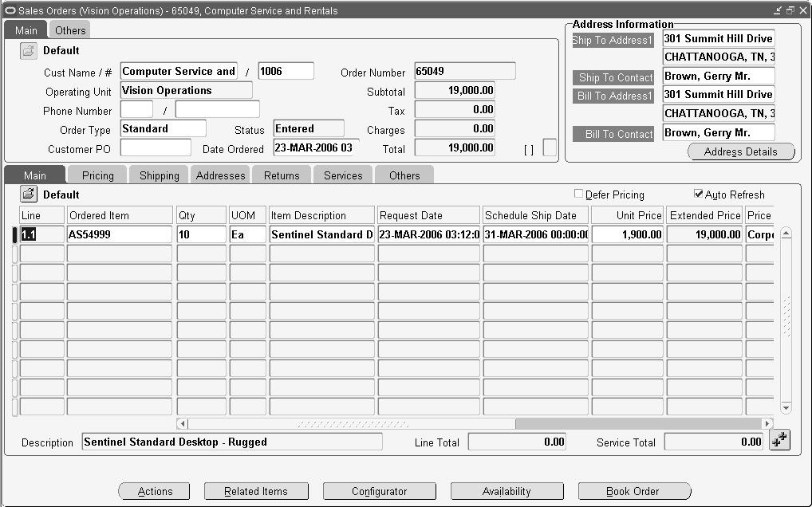The width and height of the screenshot is (812, 507).
Task: Select the lines Main tab
Action: click(x=34, y=175)
